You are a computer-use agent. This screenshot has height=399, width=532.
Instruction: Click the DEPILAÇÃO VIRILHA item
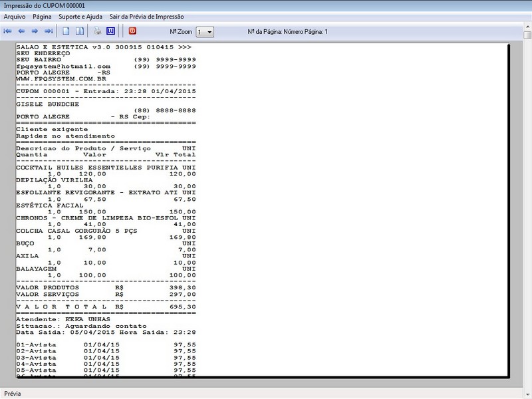(55, 180)
